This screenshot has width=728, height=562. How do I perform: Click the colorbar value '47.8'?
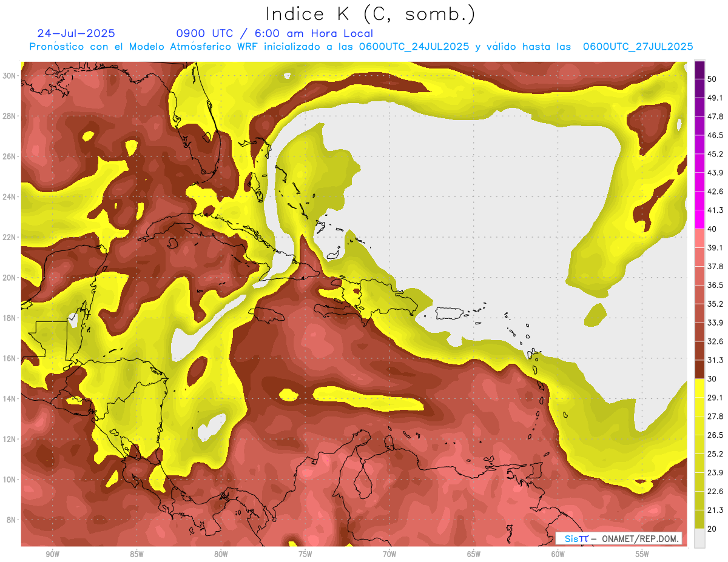715,116
